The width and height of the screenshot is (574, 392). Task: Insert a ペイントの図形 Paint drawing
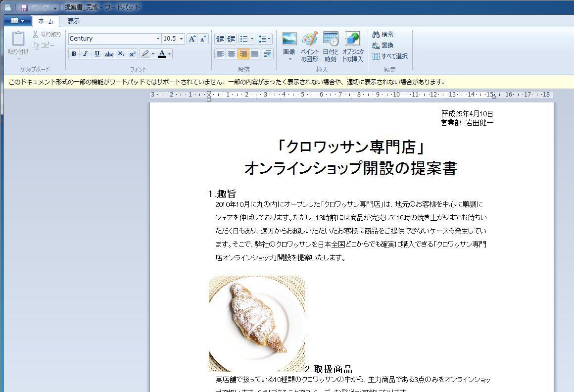click(x=310, y=47)
